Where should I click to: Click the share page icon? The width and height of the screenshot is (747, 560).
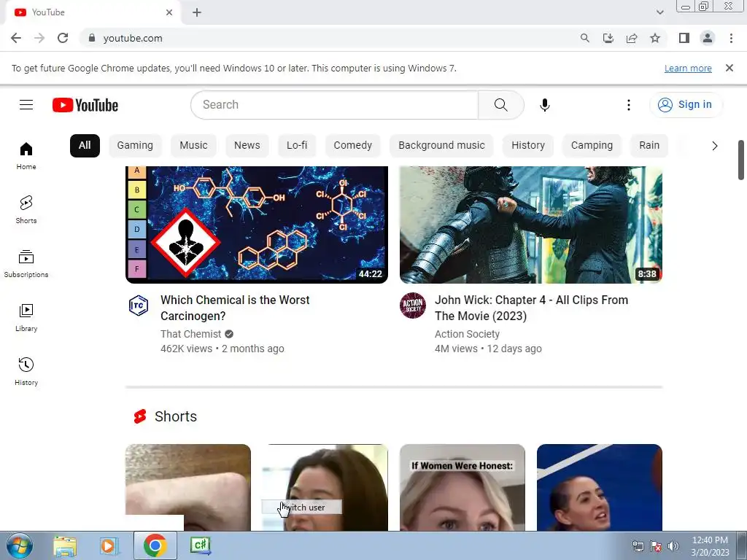click(x=632, y=38)
